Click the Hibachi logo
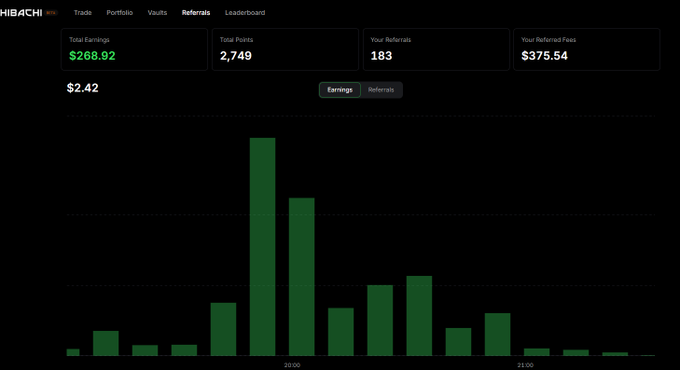Image resolution: width=680 pixels, height=370 pixels. click(21, 13)
